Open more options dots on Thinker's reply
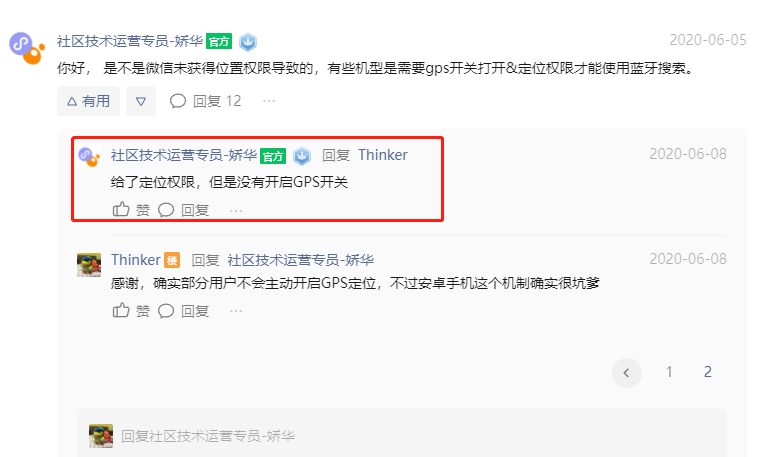The height and width of the screenshot is (457, 773). pyautogui.click(x=236, y=311)
